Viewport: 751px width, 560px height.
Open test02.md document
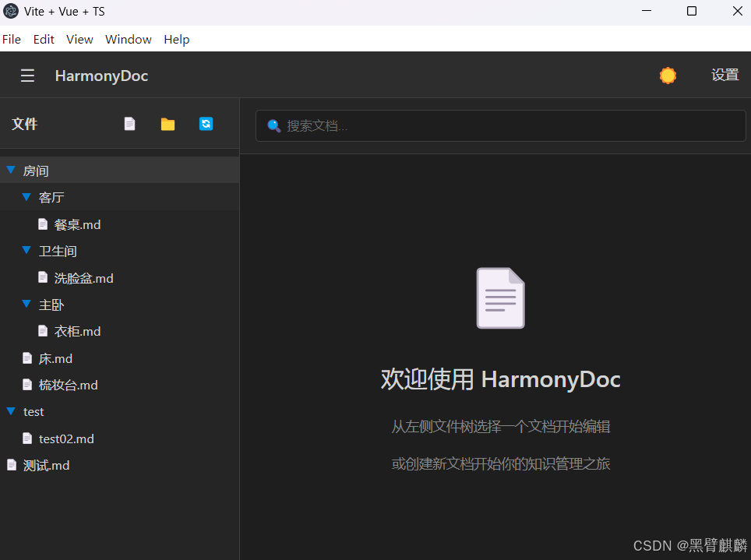click(x=66, y=438)
